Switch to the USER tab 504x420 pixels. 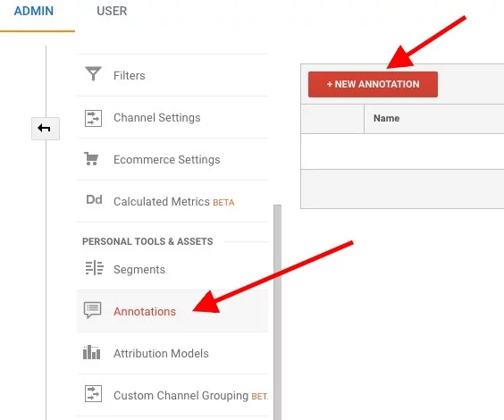(112, 11)
